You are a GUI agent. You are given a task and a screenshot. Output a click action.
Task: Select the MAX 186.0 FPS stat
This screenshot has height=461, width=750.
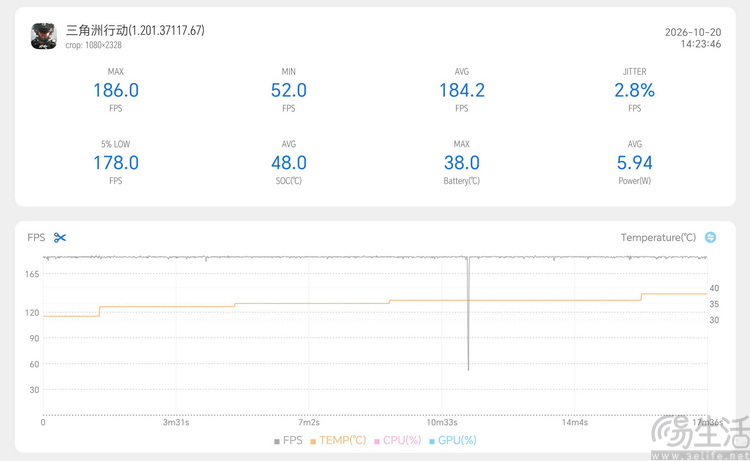[x=116, y=90]
